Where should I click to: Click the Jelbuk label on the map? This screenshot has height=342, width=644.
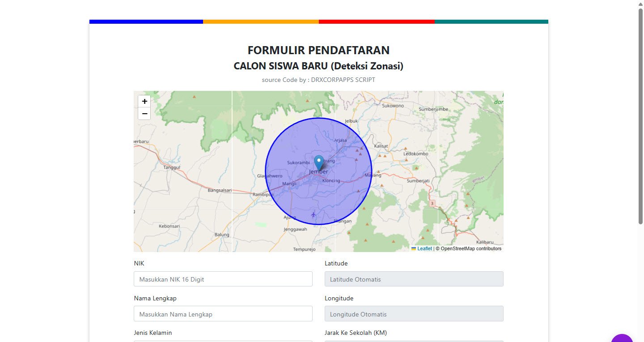pyautogui.click(x=352, y=121)
